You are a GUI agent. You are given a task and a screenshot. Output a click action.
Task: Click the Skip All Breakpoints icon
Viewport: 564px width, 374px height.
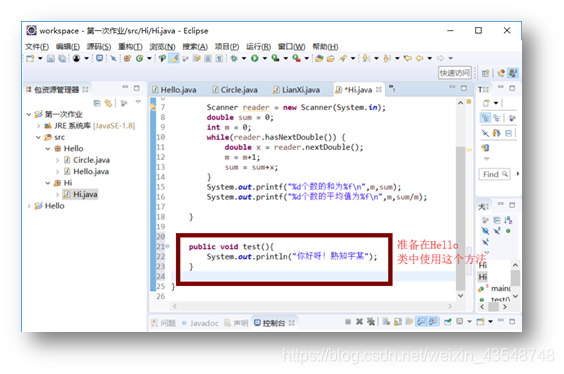click(113, 58)
